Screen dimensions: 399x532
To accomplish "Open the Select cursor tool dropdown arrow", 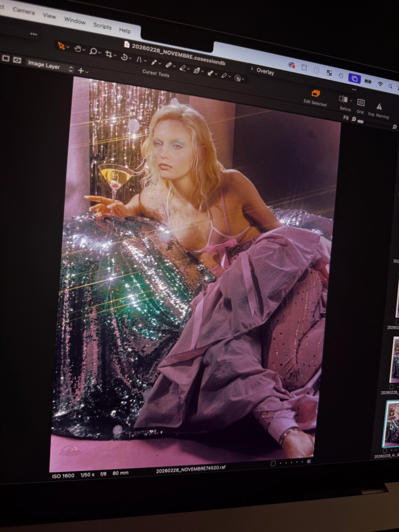I will pos(68,47).
